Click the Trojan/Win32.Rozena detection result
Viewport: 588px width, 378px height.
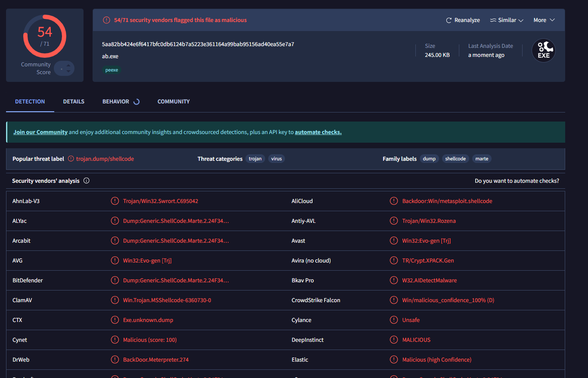tap(429, 221)
